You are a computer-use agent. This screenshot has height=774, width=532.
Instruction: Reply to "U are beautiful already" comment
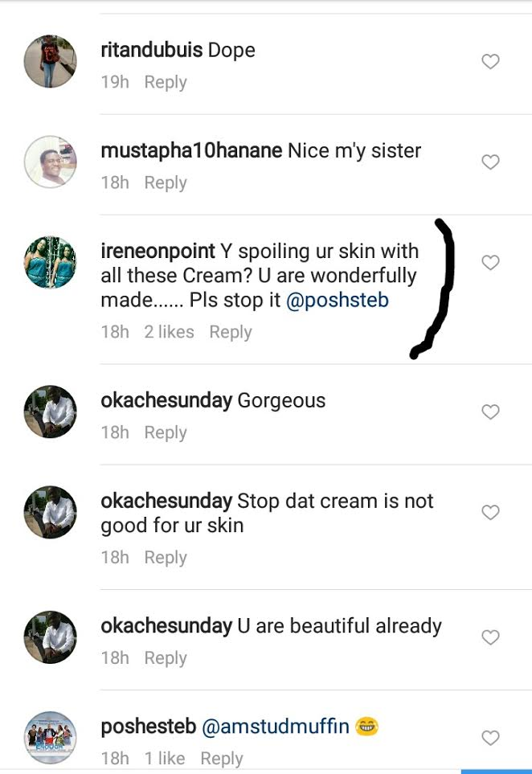[165, 657]
